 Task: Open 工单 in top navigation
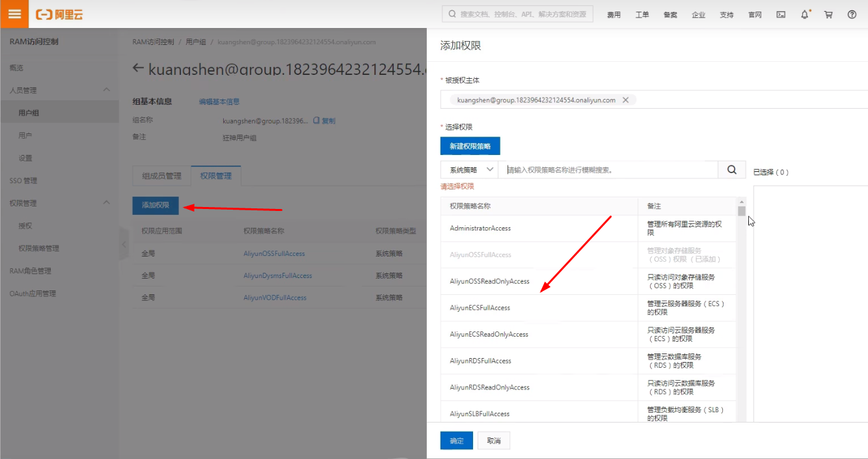pos(642,14)
